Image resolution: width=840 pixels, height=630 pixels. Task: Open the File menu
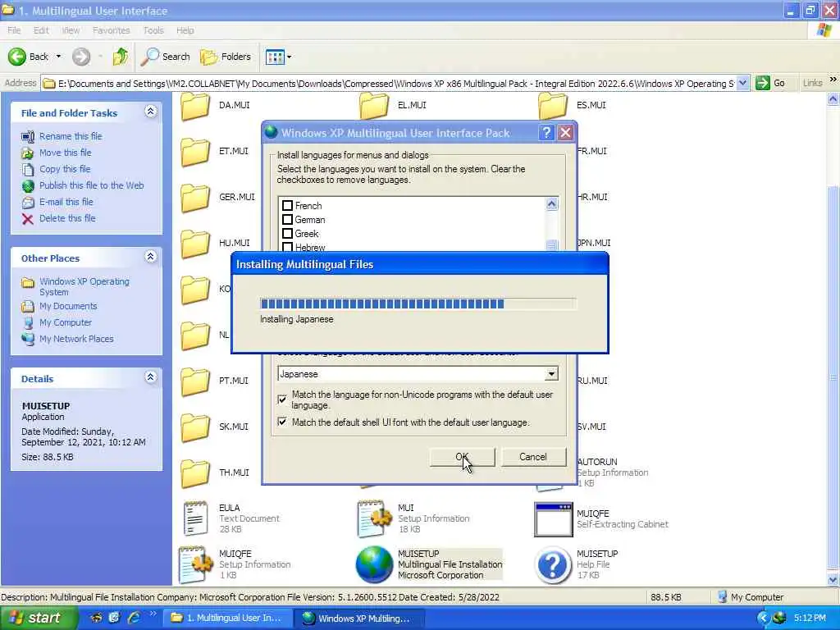click(x=14, y=30)
